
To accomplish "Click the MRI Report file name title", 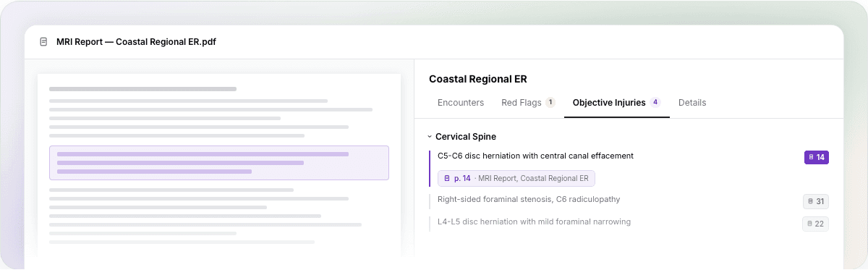I will pos(136,42).
